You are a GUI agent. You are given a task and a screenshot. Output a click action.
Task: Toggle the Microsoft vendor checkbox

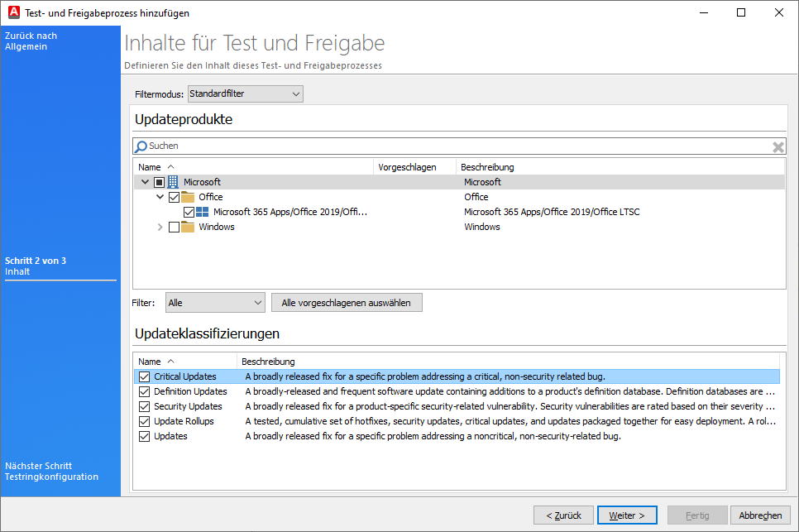[159, 182]
